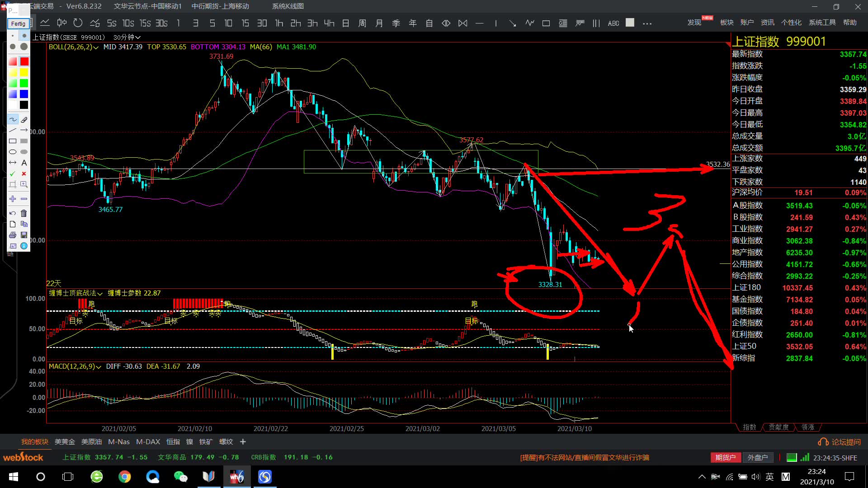Click the 外盘户 account button
Viewport: 868px width, 488px height.
point(758,458)
